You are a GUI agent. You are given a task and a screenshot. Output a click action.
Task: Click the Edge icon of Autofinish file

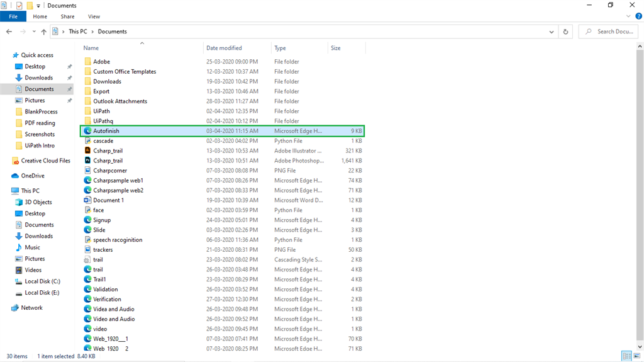click(87, 131)
